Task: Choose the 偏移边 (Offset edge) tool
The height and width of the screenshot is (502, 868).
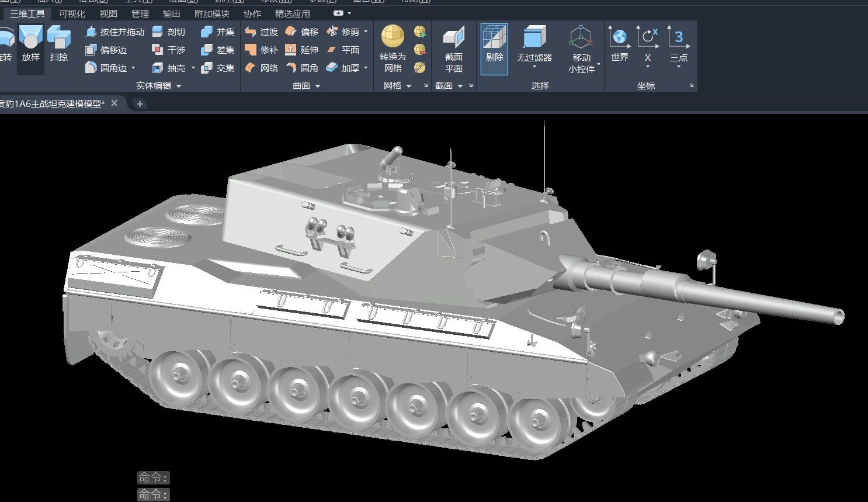Action: click(106, 50)
